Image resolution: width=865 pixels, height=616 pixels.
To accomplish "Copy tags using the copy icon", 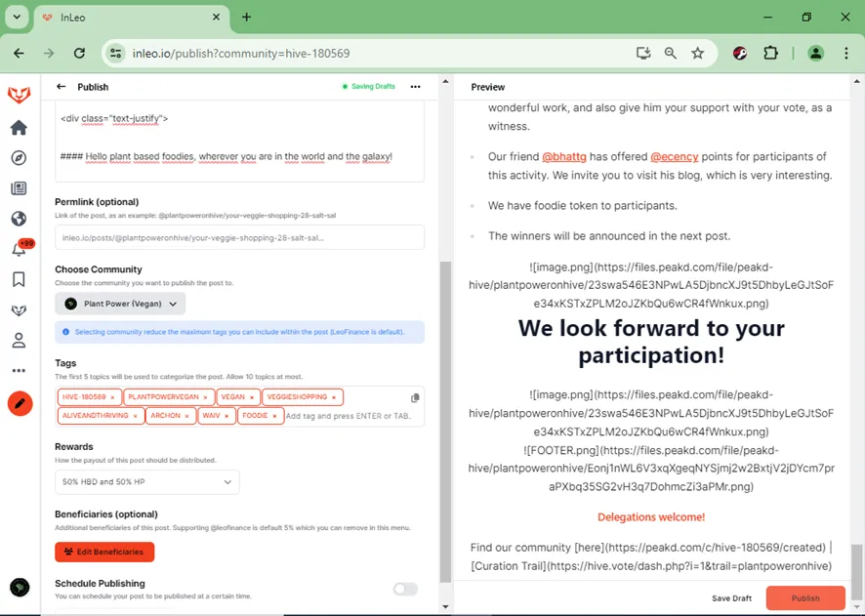I will pos(415,398).
